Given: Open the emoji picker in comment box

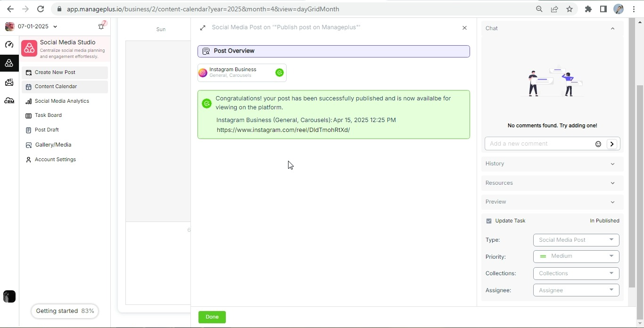Looking at the screenshot, I should pyautogui.click(x=598, y=144).
